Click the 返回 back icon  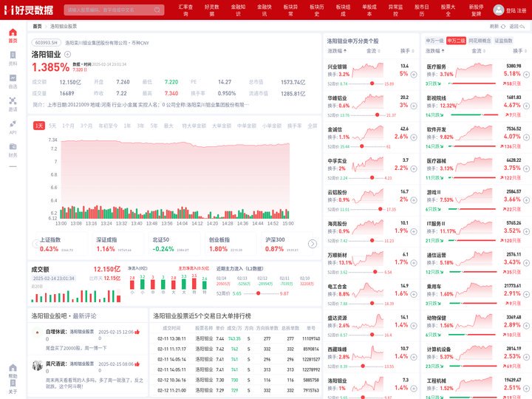(x=522, y=26)
